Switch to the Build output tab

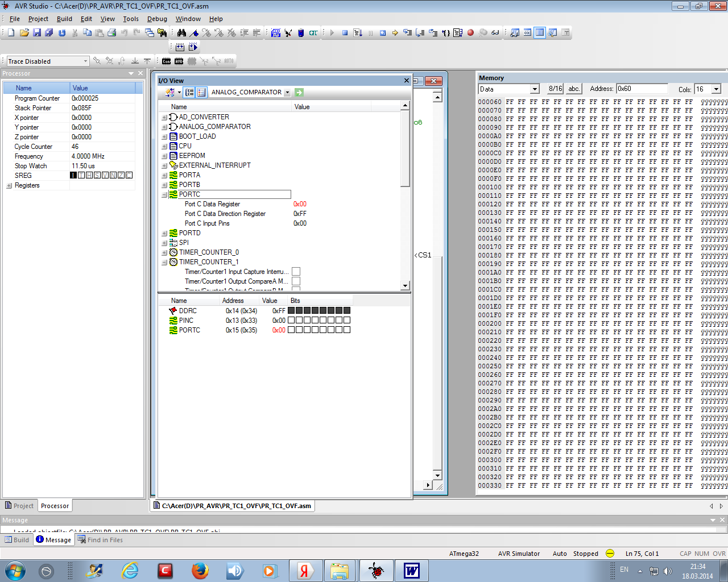pos(17,540)
